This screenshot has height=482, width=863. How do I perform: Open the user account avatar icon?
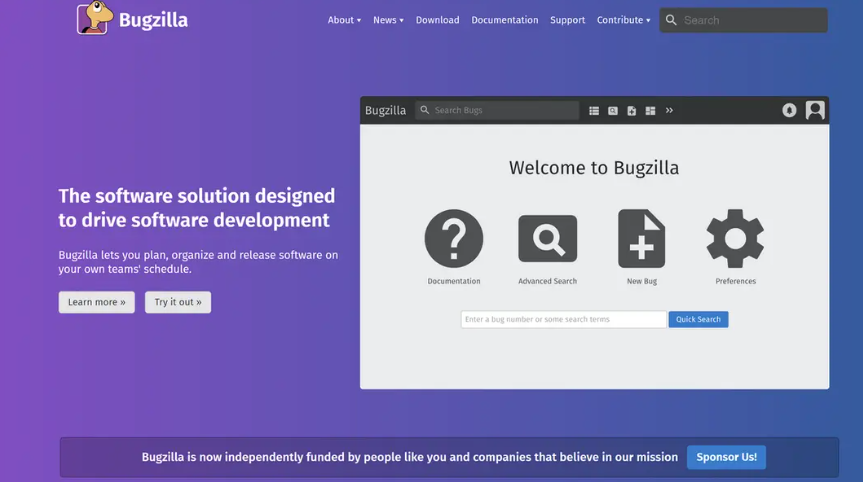point(815,110)
